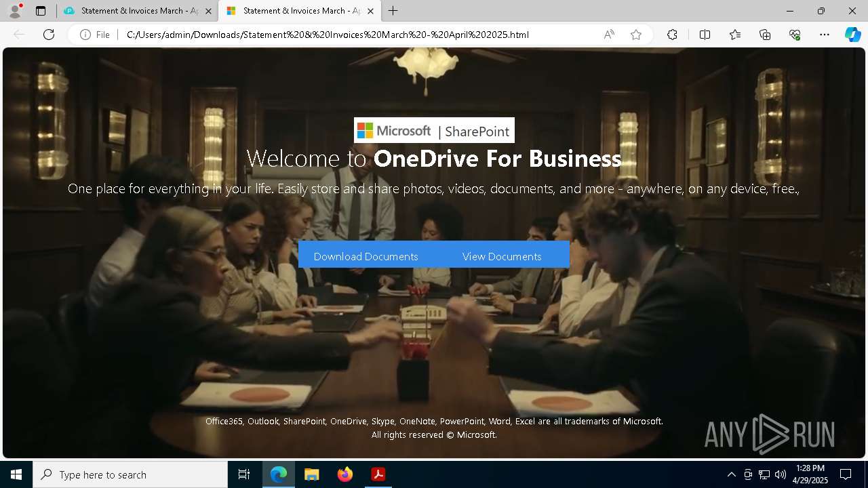This screenshot has width=868, height=488.
Task: Toggle Split screen view
Action: pyautogui.click(x=705, y=35)
